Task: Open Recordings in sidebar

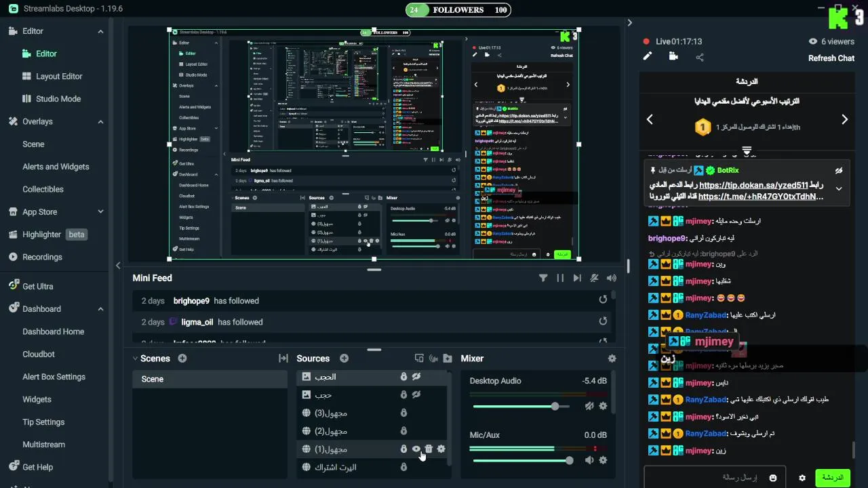Action: 42,257
